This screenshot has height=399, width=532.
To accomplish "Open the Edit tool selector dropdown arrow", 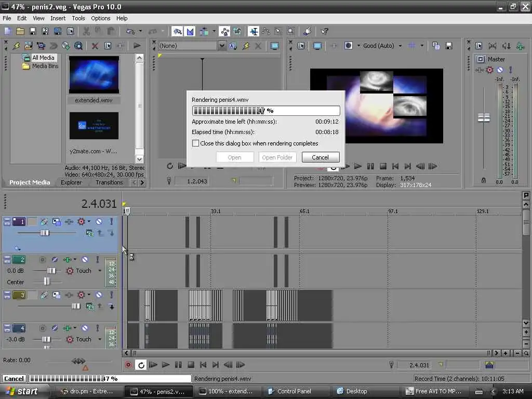I will (214, 31).
